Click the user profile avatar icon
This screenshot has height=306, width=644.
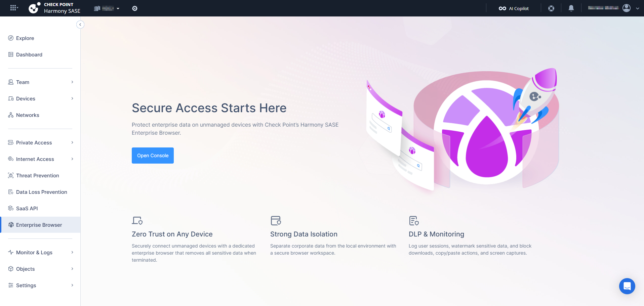pyautogui.click(x=627, y=8)
